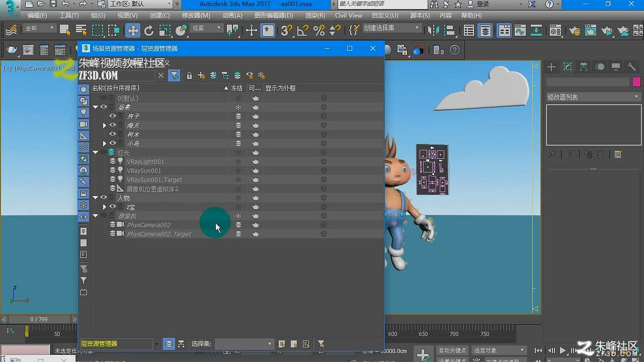
Task: Toggle the eye of layer 房子
Action: [x=113, y=116]
